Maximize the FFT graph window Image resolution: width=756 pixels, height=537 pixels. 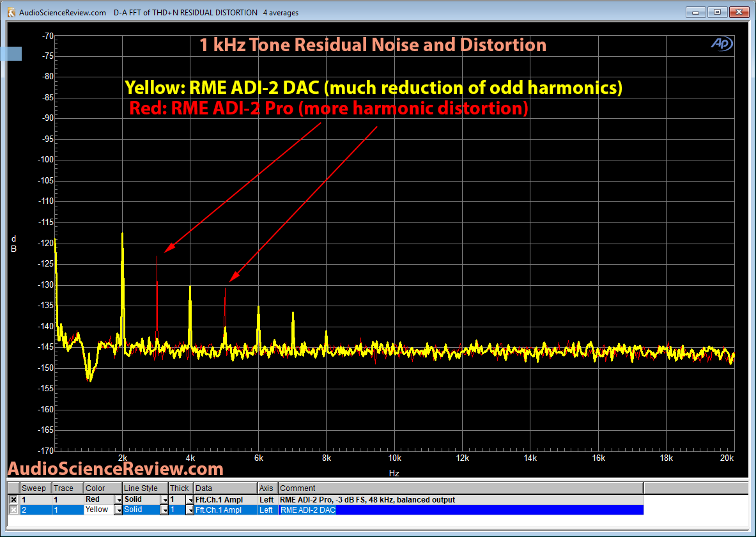point(717,13)
